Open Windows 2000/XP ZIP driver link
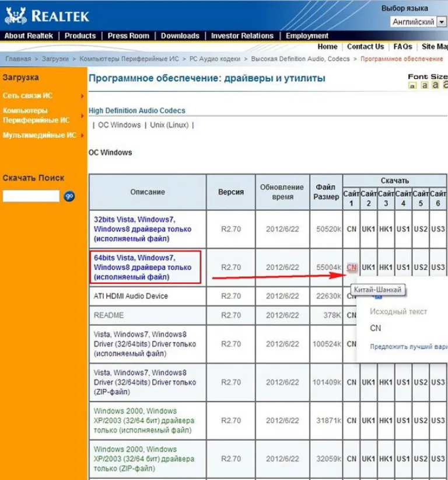 pyautogui.click(x=143, y=459)
